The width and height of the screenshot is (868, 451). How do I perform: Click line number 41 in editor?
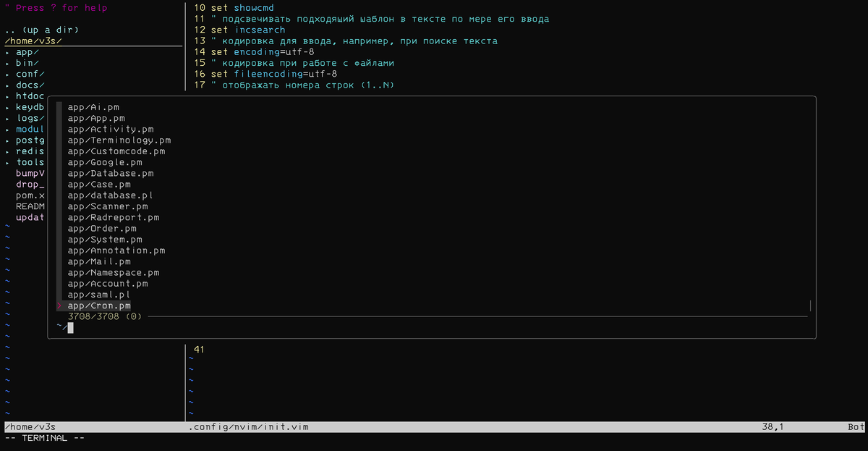tap(200, 350)
